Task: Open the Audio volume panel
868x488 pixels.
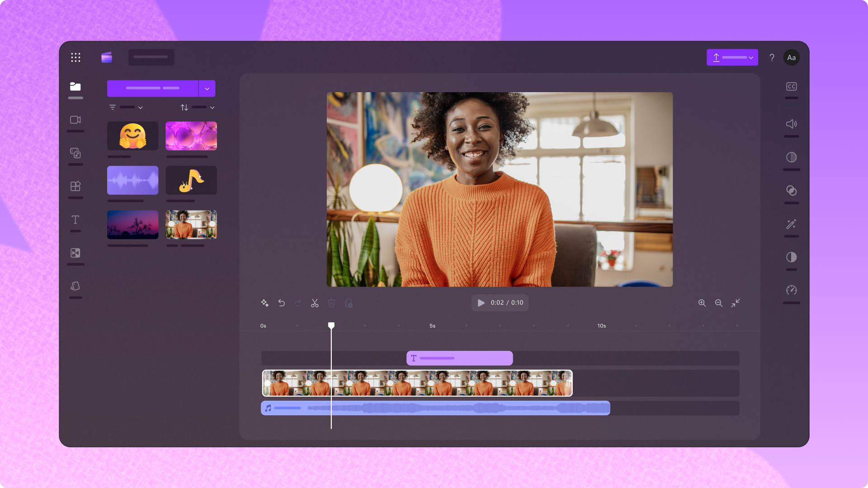Action: tap(791, 124)
